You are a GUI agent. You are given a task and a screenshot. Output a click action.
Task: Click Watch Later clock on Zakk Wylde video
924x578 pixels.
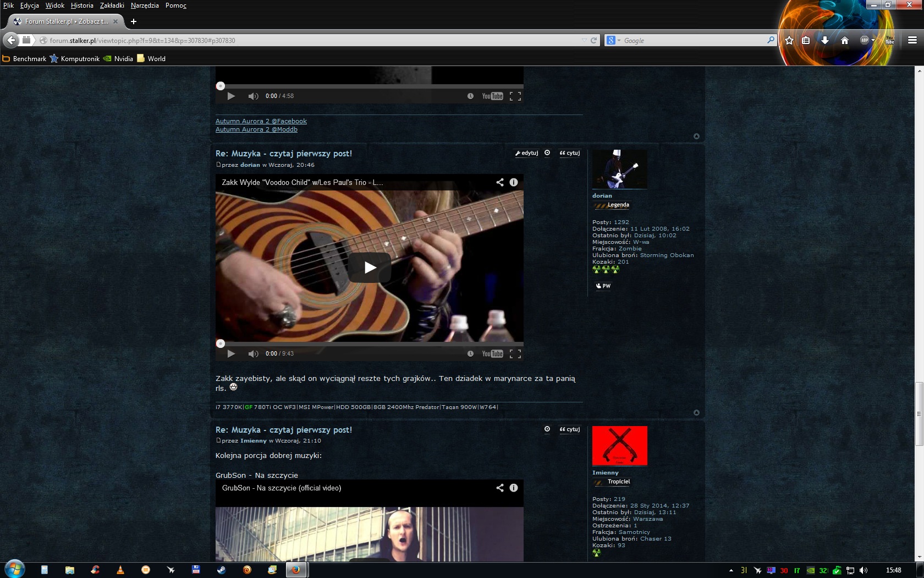[470, 353]
